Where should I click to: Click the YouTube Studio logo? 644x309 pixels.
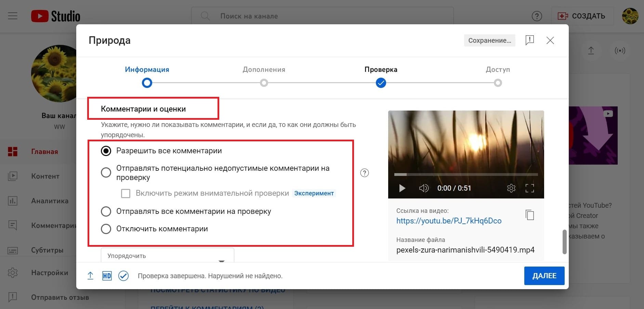point(56,16)
